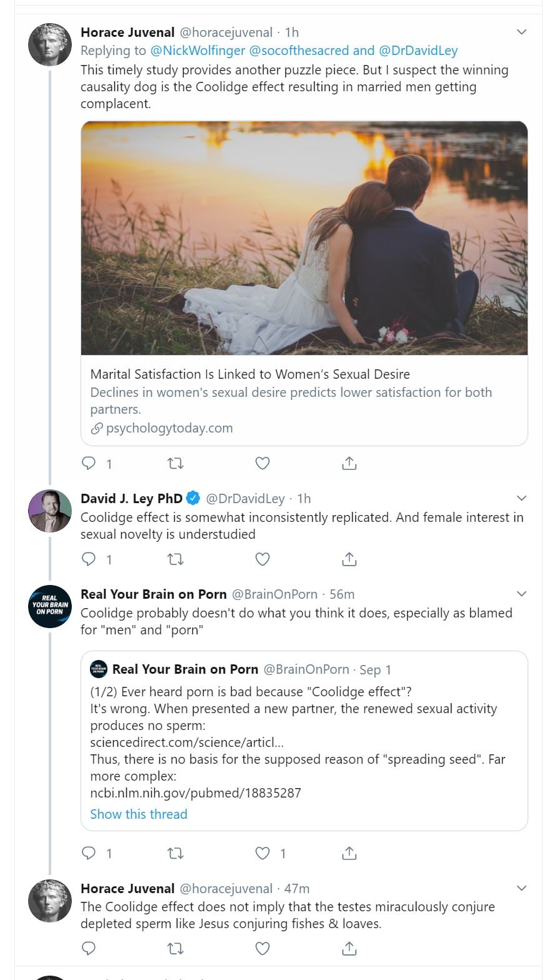Reply to Horace Juvenal's first tweet
This screenshot has width=552, height=980.
pos(89,463)
